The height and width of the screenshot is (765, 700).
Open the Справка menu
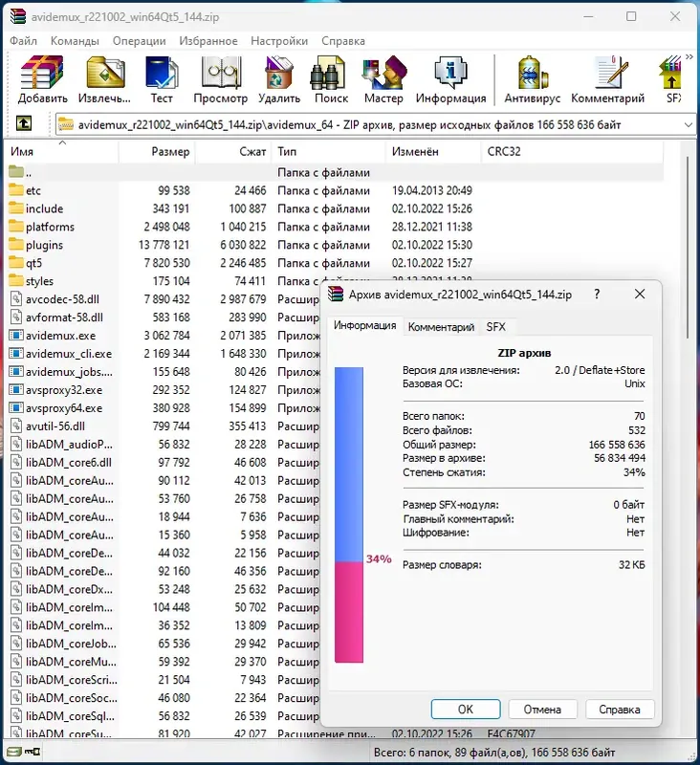(343, 41)
